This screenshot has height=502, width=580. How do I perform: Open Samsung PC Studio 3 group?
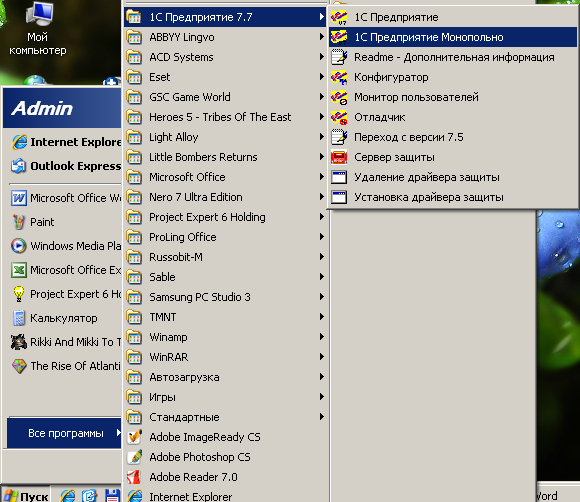225,297
